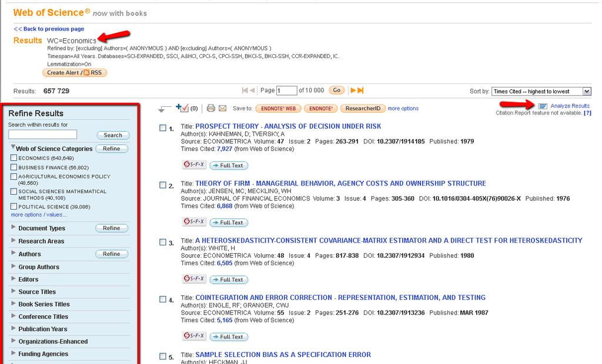The width and height of the screenshot is (602, 364).
Task: Click the RSS feed icon
Action: click(86, 72)
